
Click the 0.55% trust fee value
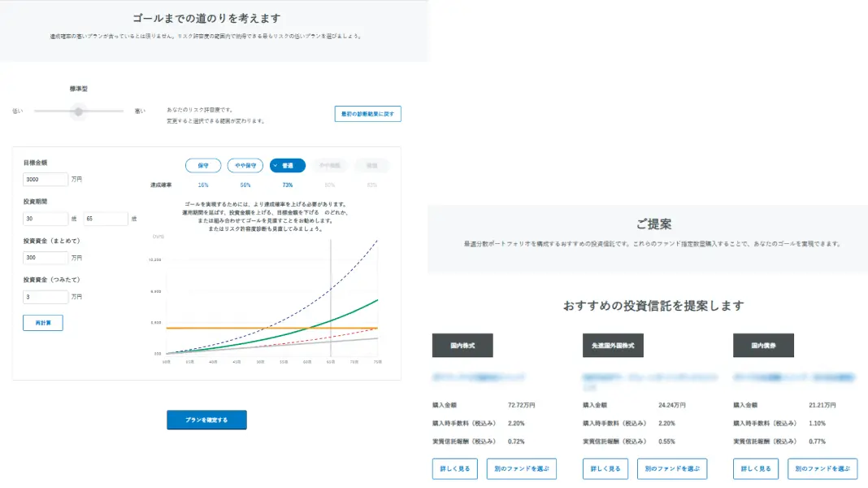tap(666, 442)
